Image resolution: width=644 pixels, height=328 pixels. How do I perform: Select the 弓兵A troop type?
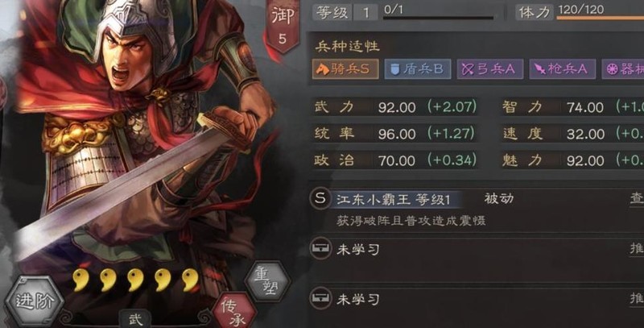coord(490,69)
